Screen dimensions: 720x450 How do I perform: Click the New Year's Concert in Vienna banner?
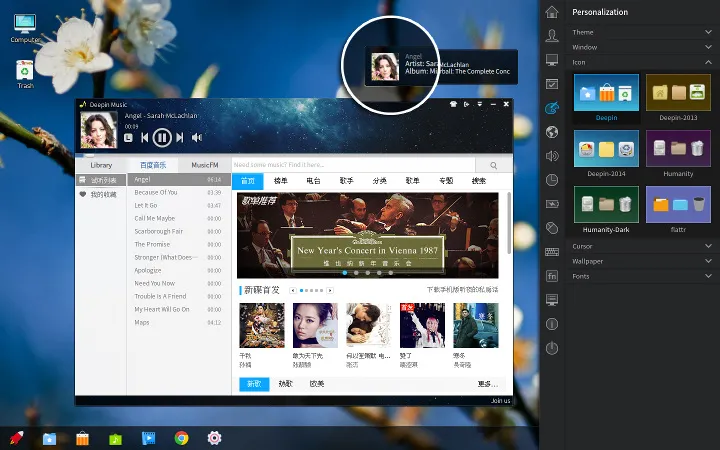367,235
